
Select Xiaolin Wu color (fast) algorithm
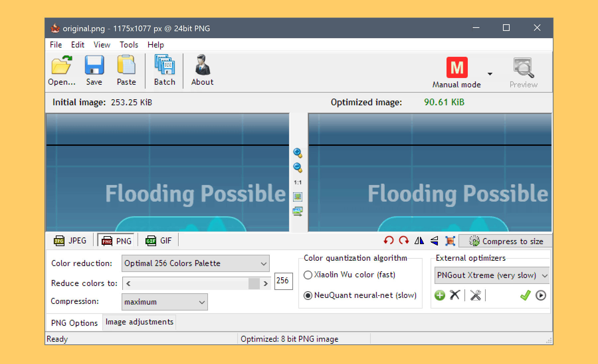(308, 275)
